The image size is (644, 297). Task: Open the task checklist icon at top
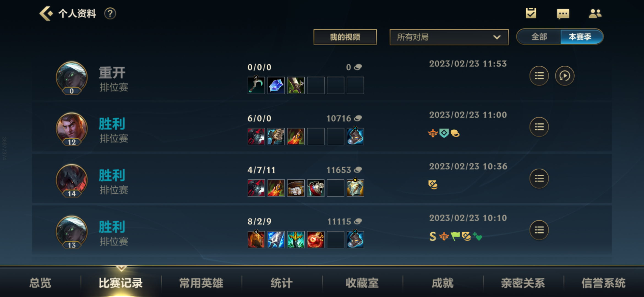531,13
